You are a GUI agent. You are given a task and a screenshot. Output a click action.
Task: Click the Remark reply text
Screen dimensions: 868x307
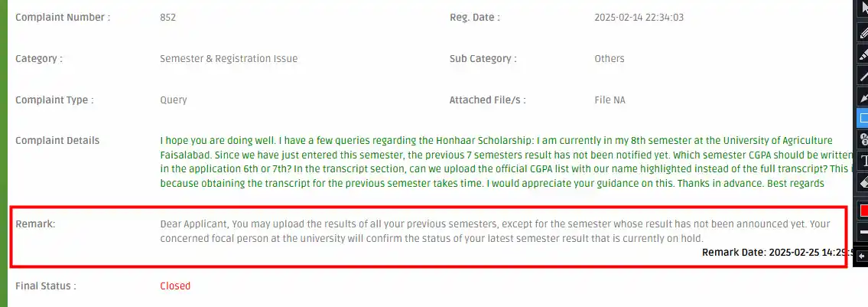pos(496,231)
